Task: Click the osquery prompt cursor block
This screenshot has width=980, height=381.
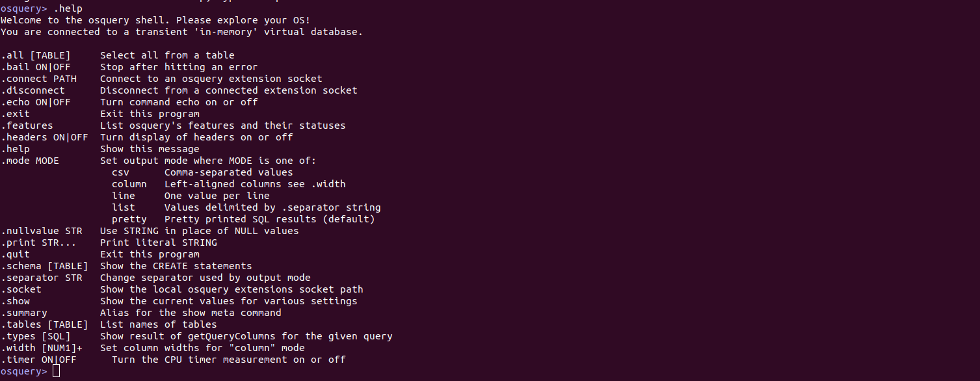Action: [x=56, y=371]
